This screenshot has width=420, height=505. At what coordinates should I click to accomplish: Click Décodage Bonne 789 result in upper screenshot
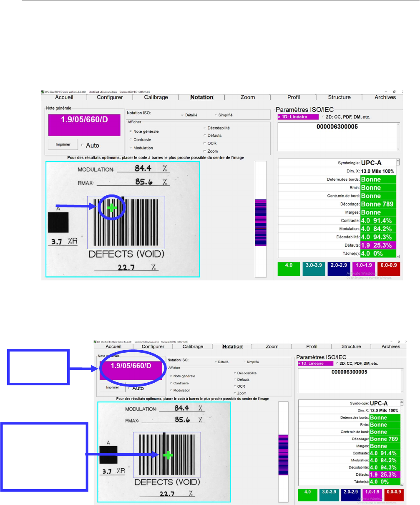point(377,204)
